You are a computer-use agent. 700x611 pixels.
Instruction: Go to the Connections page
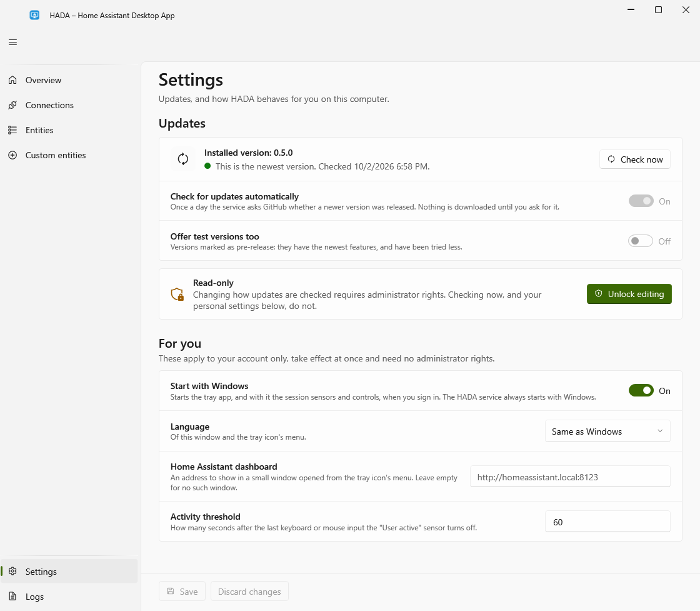pyautogui.click(x=69, y=105)
